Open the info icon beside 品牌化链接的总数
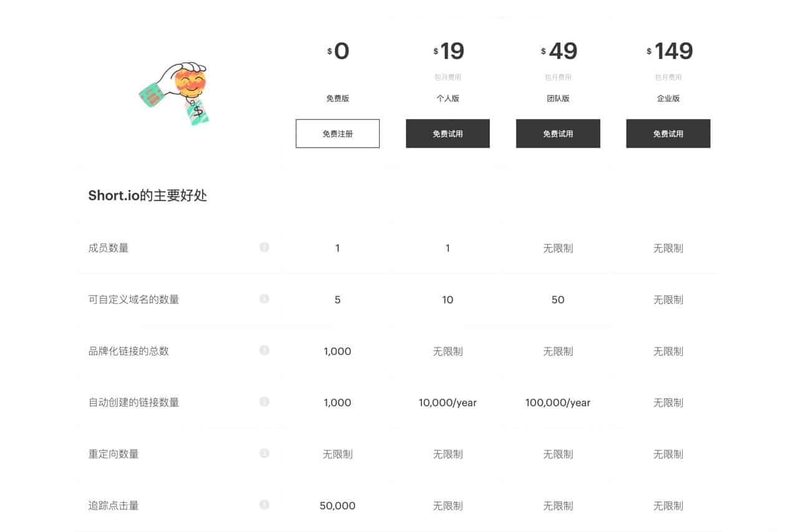The height and width of the screenshot is (532, 798). (x=264, y=350)
